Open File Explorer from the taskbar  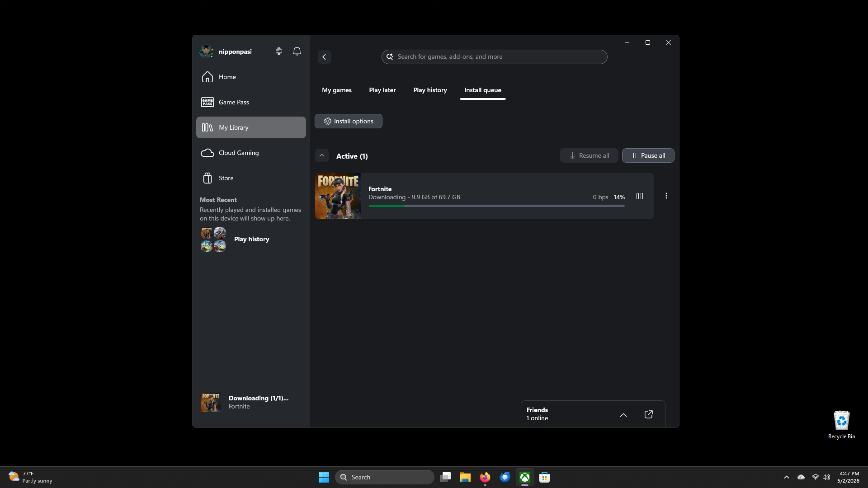coord(465,477)
